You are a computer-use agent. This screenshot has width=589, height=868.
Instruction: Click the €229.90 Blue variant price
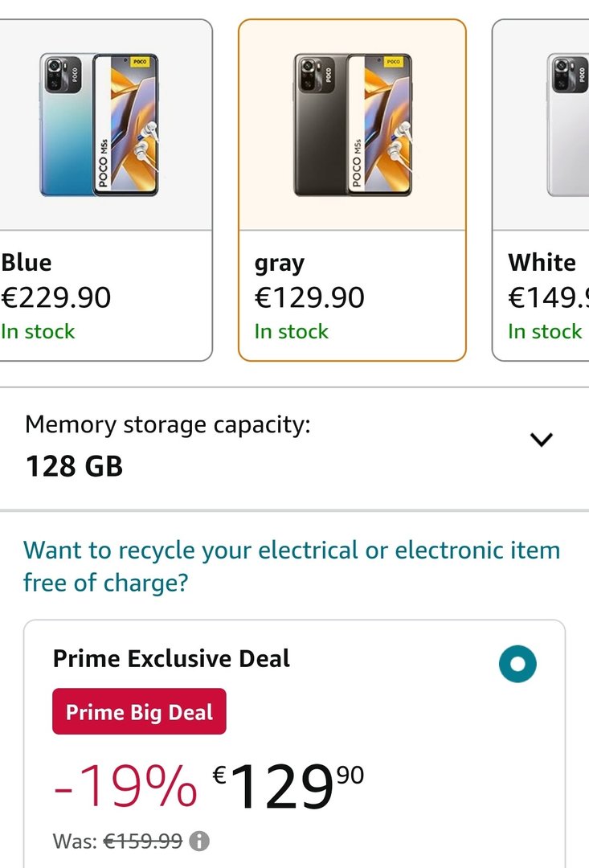[56, 298]
